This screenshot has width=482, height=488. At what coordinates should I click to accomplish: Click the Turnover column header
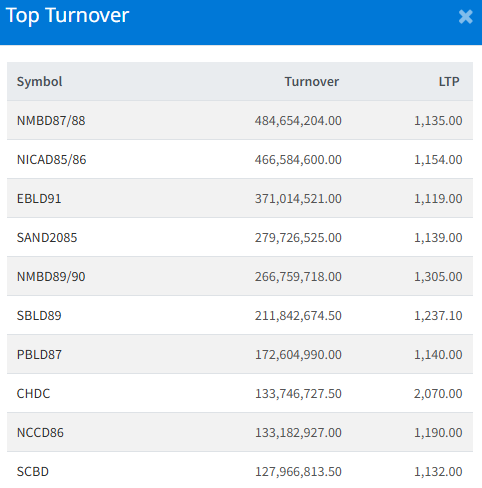(312, 82)
